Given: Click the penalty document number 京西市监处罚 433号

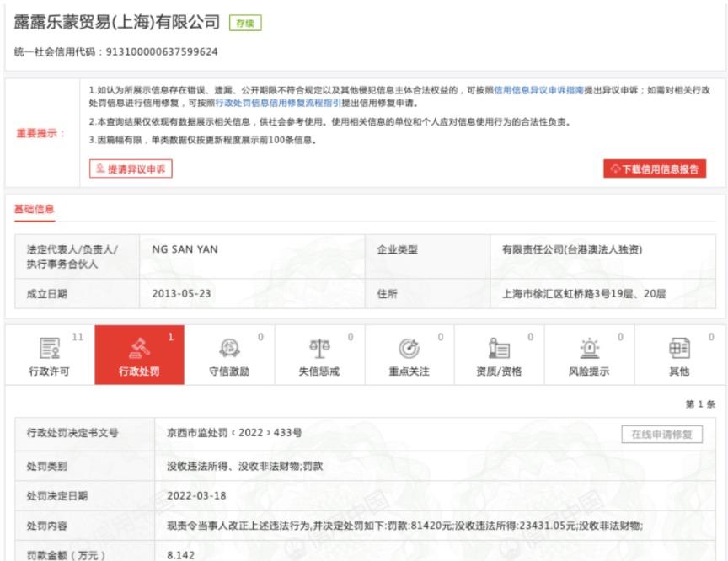Looking at the screenshot, I should (234, 433).
